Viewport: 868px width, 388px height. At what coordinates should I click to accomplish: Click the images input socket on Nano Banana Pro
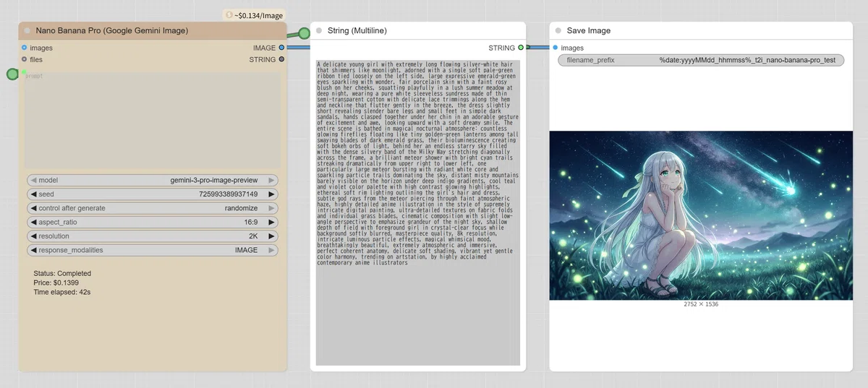pos(24,48)
